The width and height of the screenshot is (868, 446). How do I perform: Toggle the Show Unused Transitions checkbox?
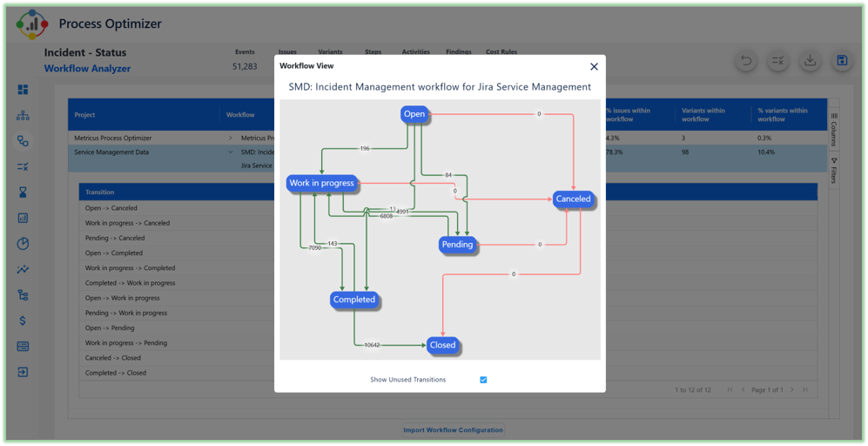[x=483, y=380]
